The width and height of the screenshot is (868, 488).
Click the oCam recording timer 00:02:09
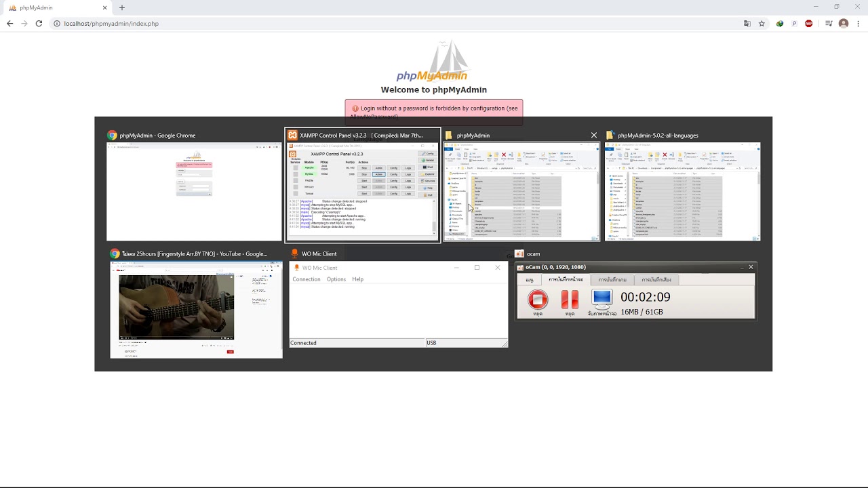coord(645,297)
